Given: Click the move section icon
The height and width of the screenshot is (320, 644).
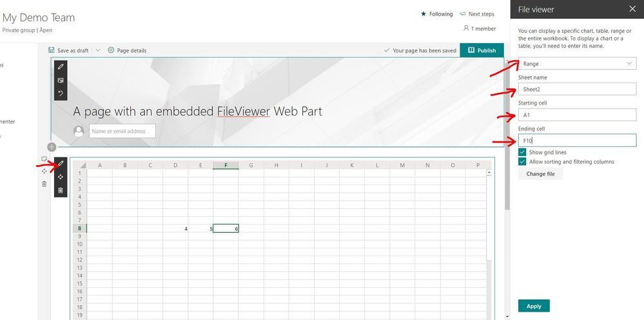Looking at the screenshot, I should (x=44, y=171).
